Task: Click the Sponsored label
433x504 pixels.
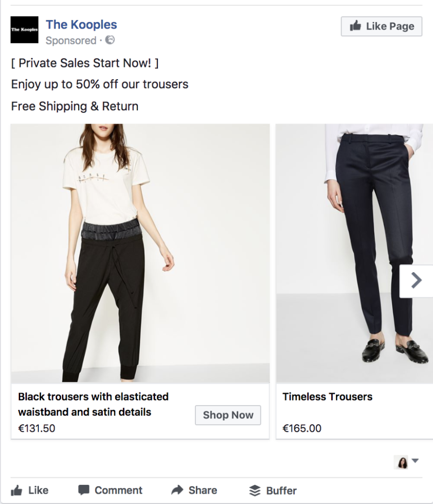Action: pos(71,41)
